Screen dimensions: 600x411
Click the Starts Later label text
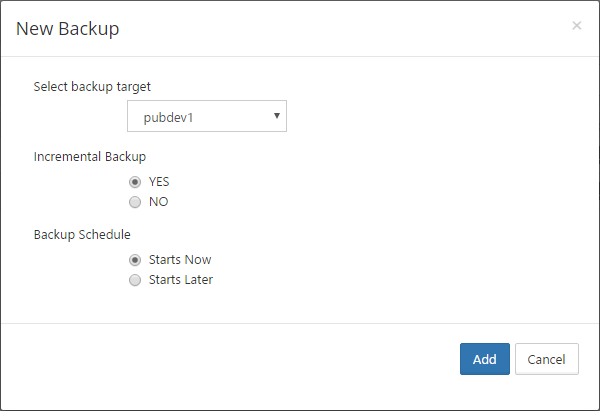181,280
